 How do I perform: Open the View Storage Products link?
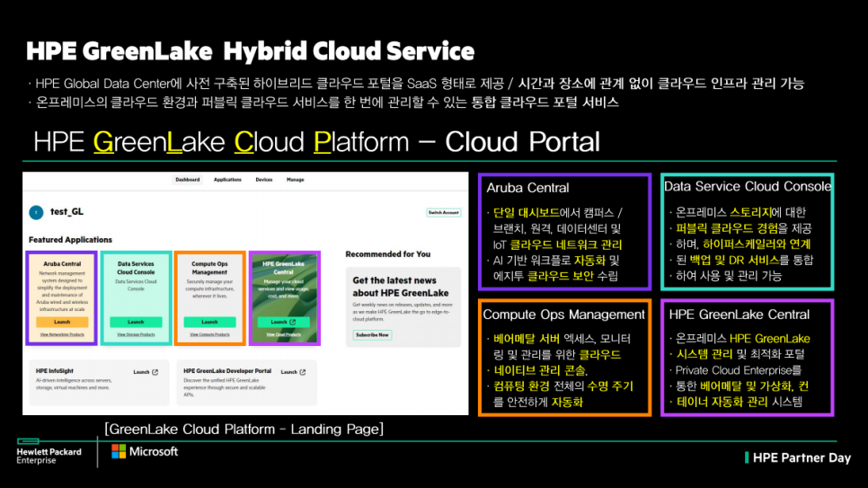[136, 334]
